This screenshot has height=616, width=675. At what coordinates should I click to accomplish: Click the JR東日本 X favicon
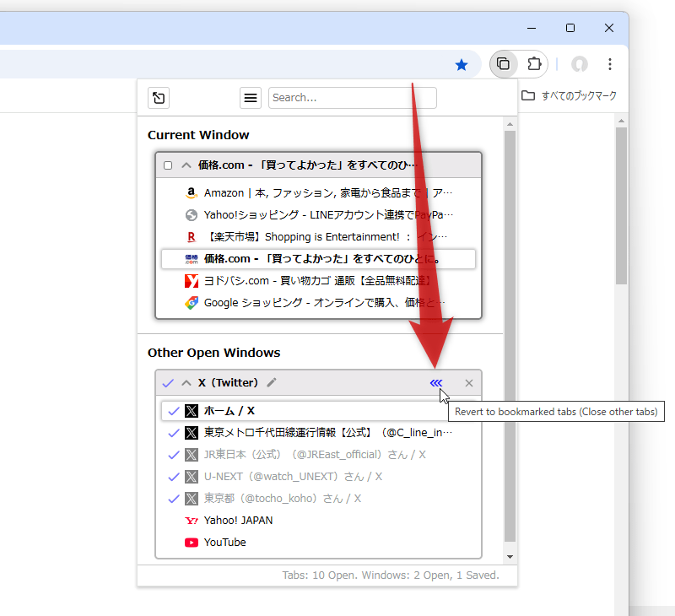tap(192, 455)
